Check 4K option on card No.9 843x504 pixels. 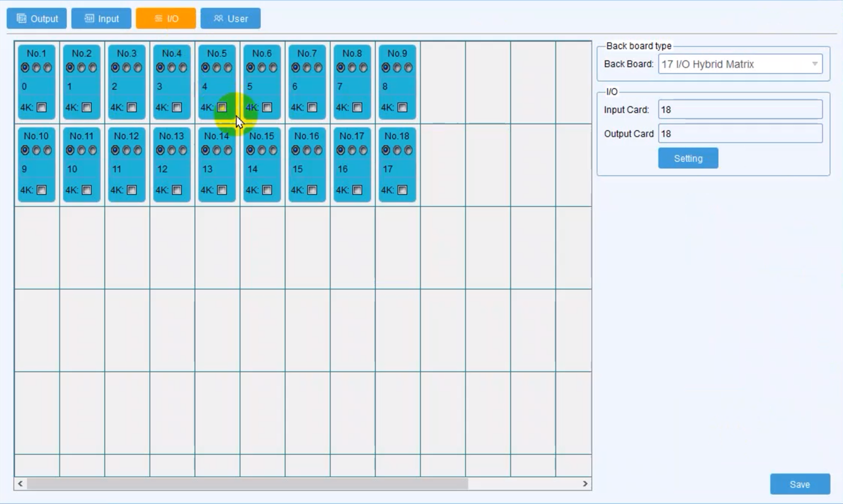click(402, 108)
